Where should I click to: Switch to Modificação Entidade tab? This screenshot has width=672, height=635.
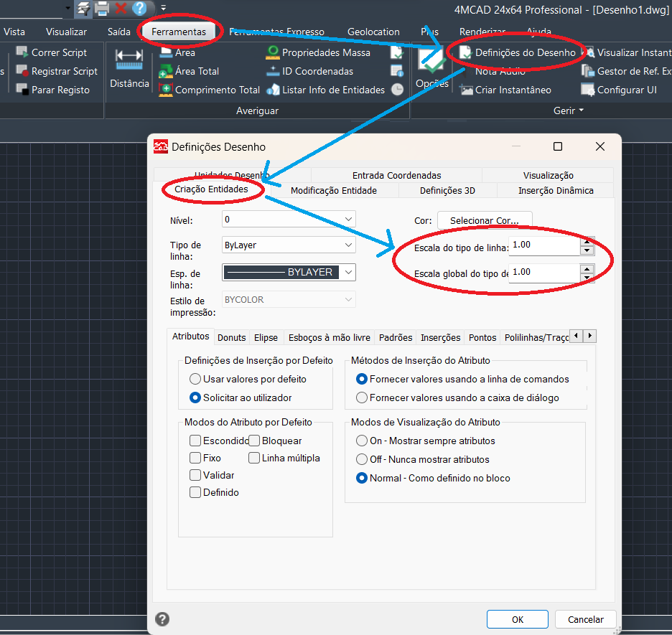pos(333,191)
